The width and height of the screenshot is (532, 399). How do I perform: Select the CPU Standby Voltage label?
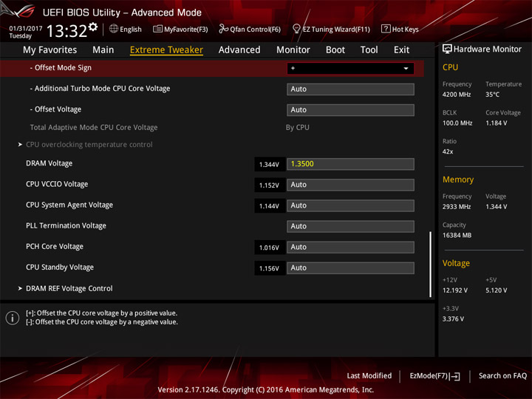point(60,267)
